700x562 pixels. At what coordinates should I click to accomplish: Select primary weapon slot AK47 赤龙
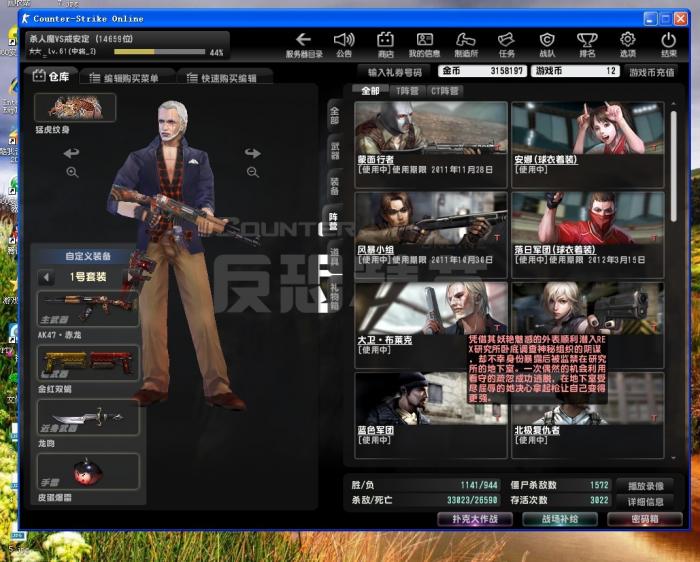click(x=88, y=309)
